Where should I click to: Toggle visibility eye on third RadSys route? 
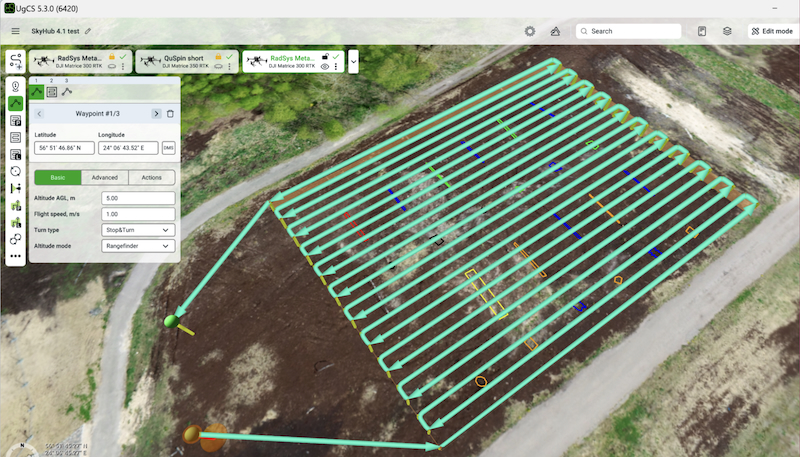(325, 66)
